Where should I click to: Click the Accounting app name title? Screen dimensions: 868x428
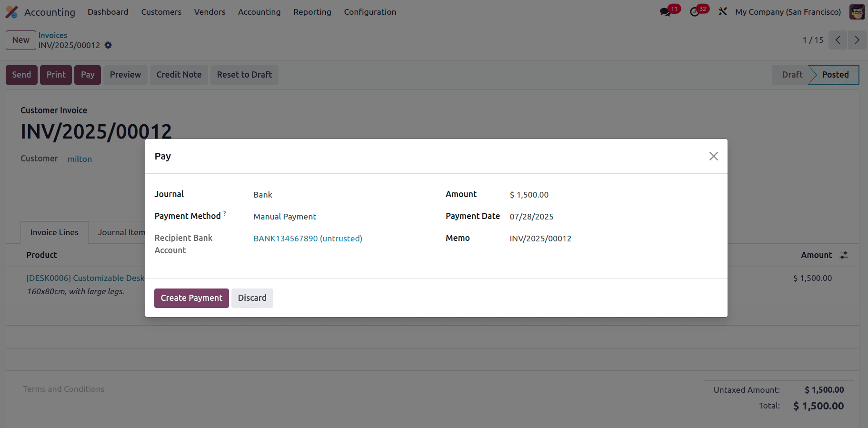click(50, 12)
